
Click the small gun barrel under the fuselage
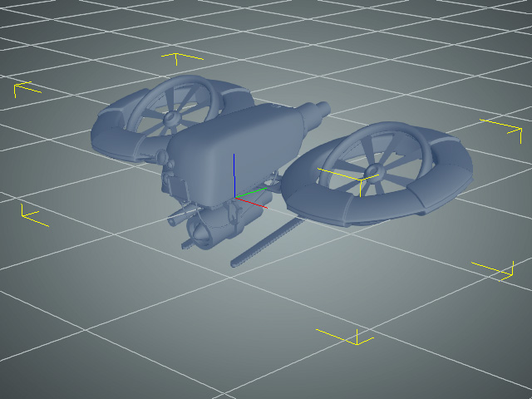click(x=177, y=220)
